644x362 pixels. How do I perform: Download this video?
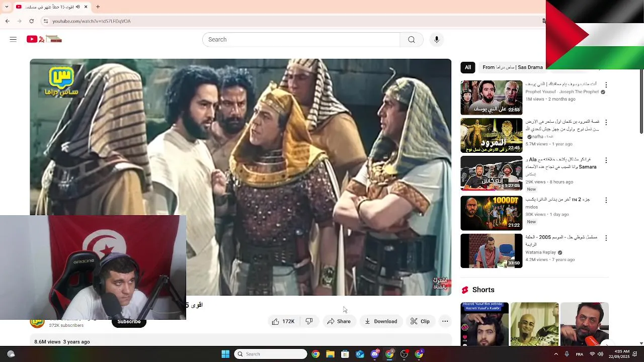381,321
